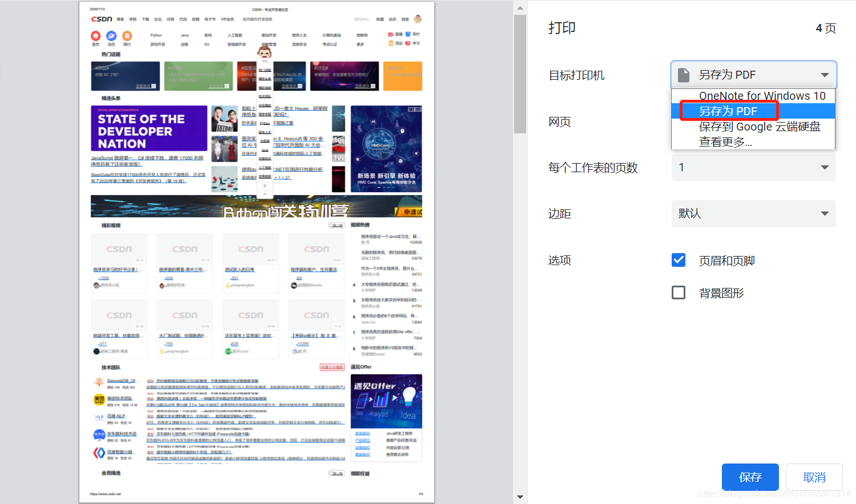Image resolution: width=856 pixels, height=504 pixels.
Task: Click 博客 in the CSDN preview nav
Action: click(x=120, y=19)
